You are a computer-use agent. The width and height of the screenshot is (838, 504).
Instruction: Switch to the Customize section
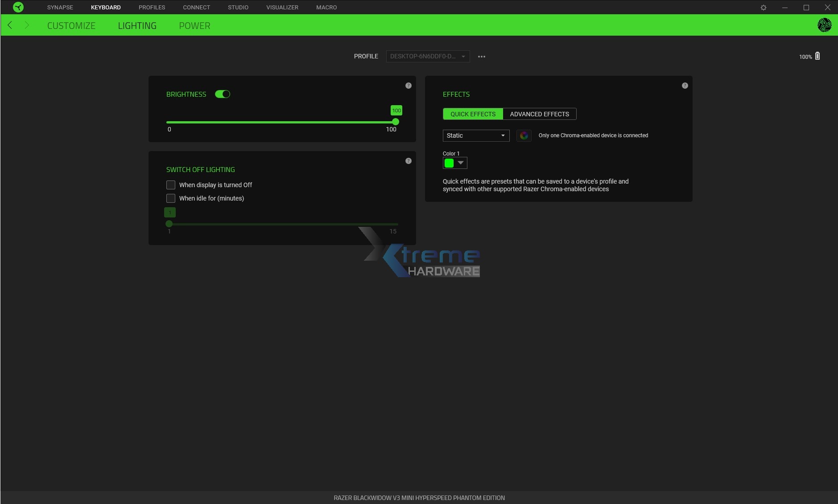[71, 25]
